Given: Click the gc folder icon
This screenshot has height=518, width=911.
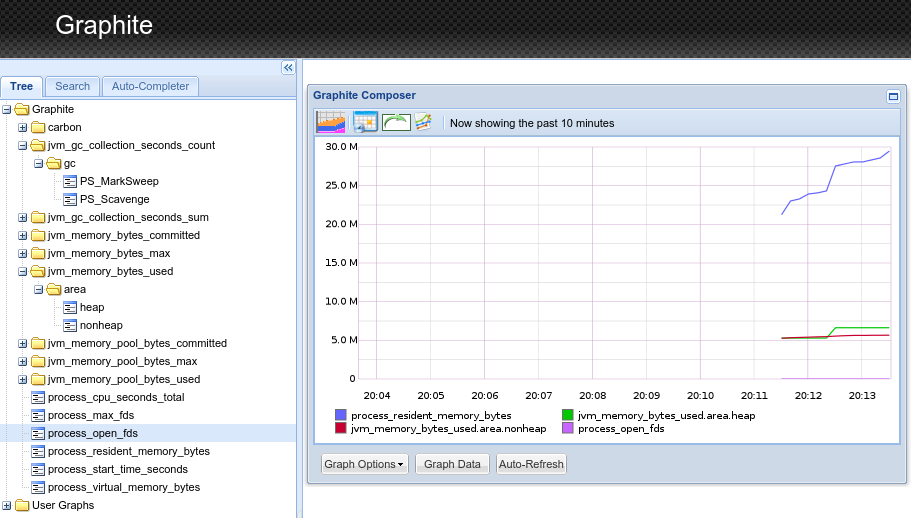Looking at the screenshot, I should pyautogui.click(x=54, y=163).
